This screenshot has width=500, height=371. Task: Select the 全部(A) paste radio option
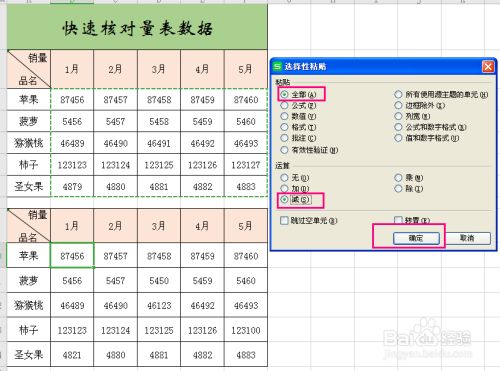[284, 94]
